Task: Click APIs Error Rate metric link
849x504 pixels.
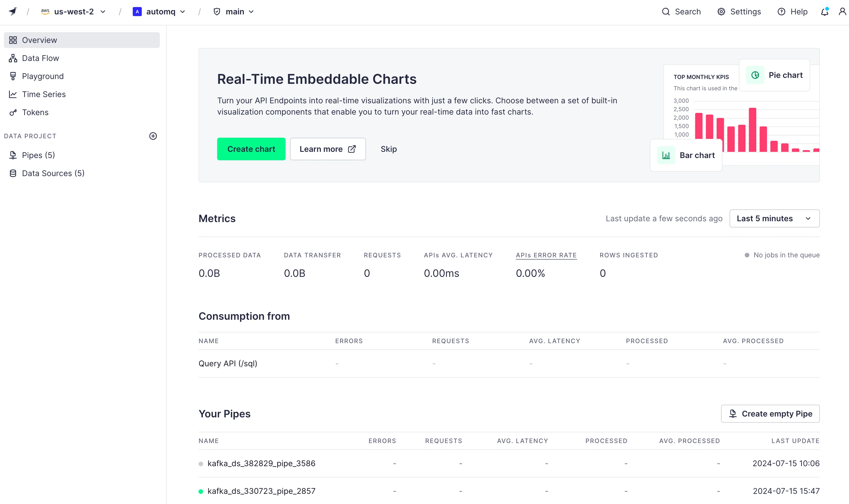Action: (546, 255)
